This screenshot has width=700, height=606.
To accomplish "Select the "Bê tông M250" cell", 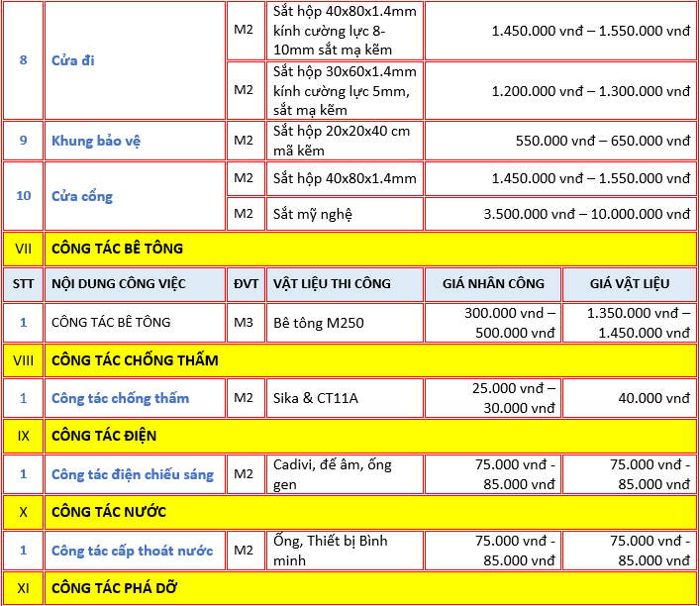I will [318, 322].
